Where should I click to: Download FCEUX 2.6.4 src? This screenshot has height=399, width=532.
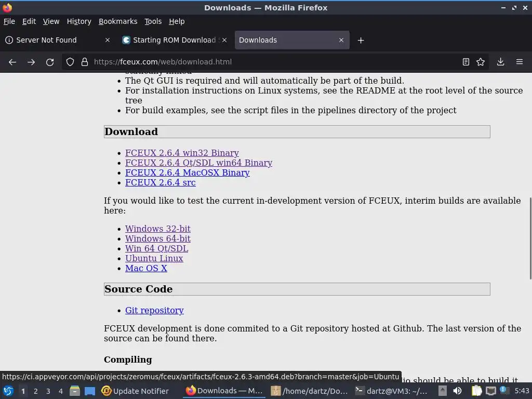pyautogui.click(x=160, y=182)
